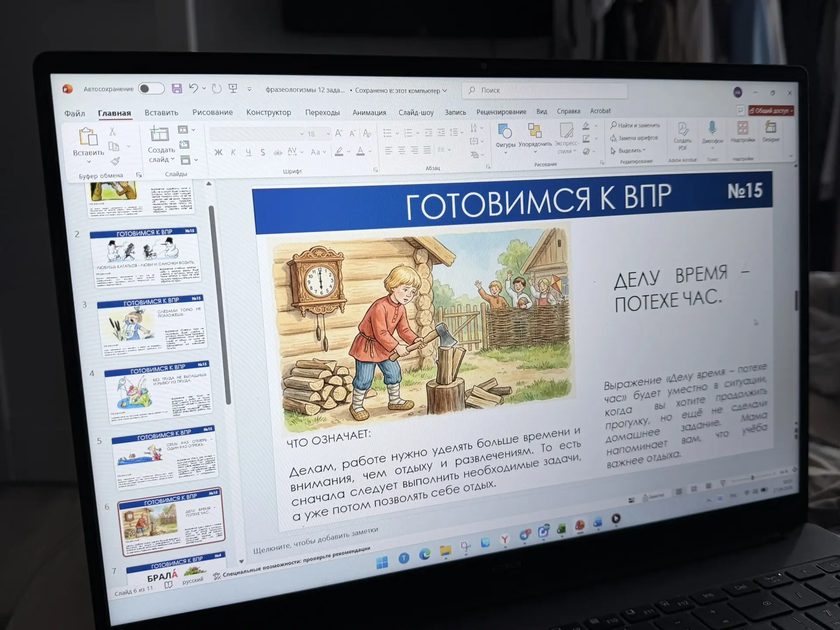
Task: Click Find and replace (Найти и заменить)
Action: click(635, 126)
